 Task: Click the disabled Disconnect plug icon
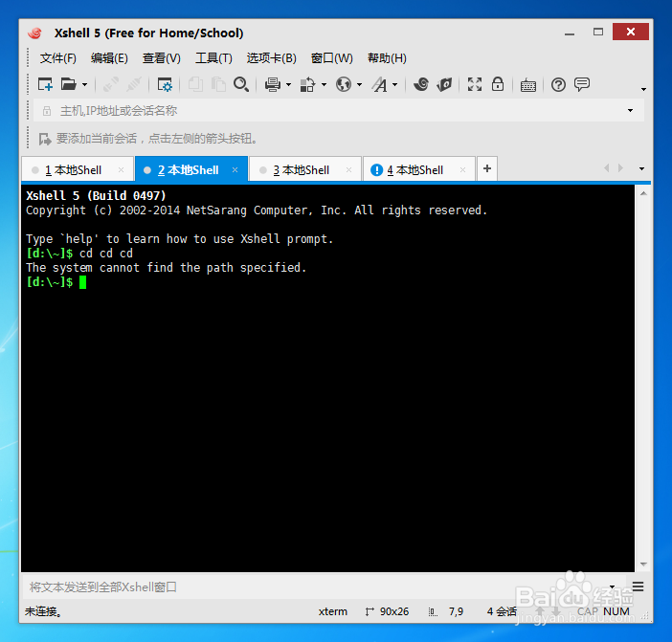click(x=134, y=84)
